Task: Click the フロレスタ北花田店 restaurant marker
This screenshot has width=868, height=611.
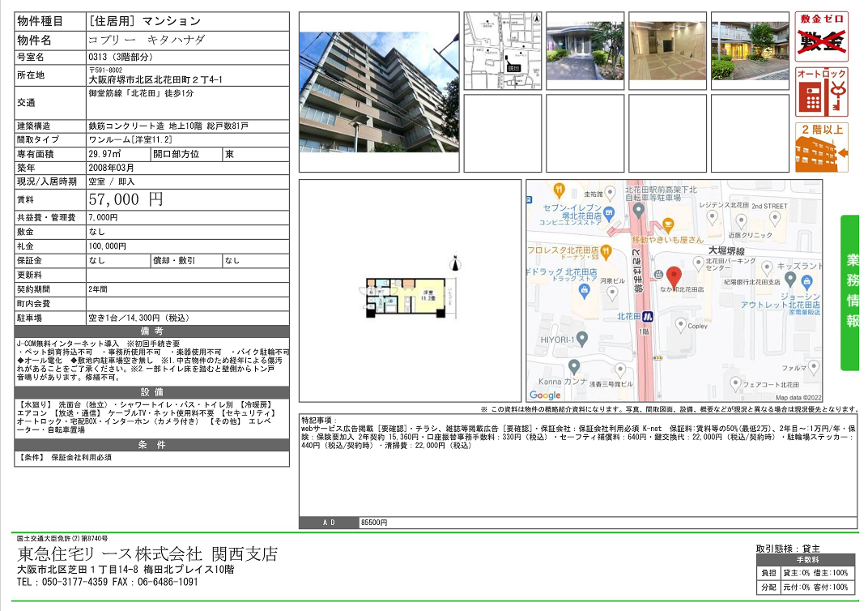Action: coord(606,251)
